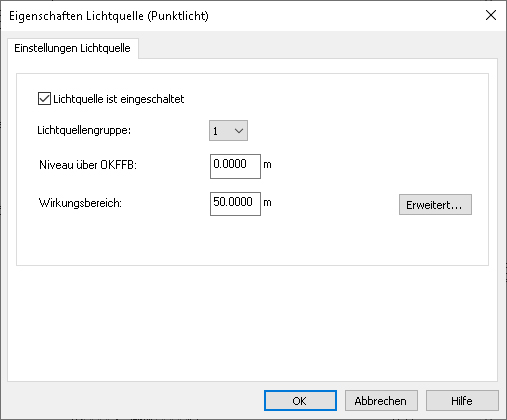Click the 'm' unit beside Niveau field

pyautogui.click(x=267, y=165)
